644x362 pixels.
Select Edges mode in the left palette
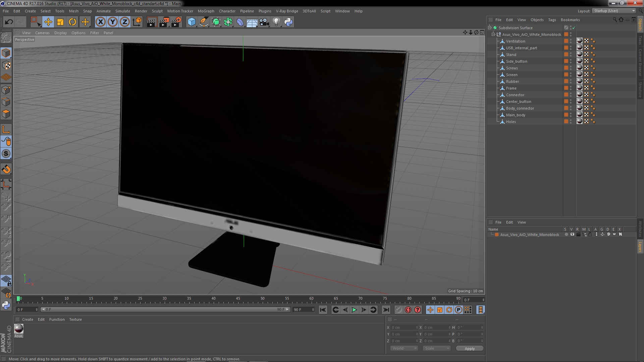(6, 102)
